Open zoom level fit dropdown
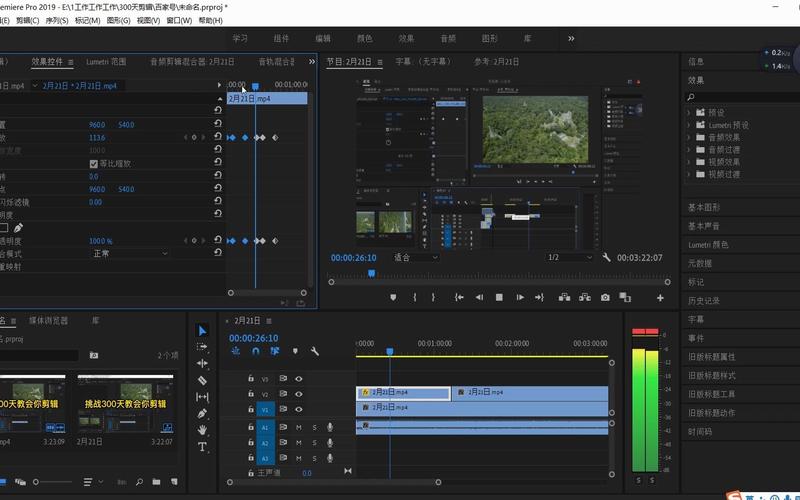The height and width of the screenshot is (500, 800). tap(415, 258)
